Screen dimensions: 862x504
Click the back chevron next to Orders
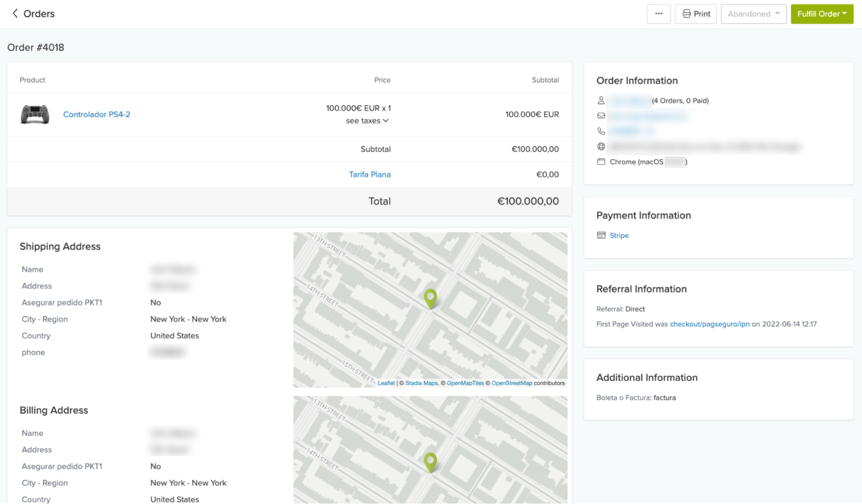(15, 13)
